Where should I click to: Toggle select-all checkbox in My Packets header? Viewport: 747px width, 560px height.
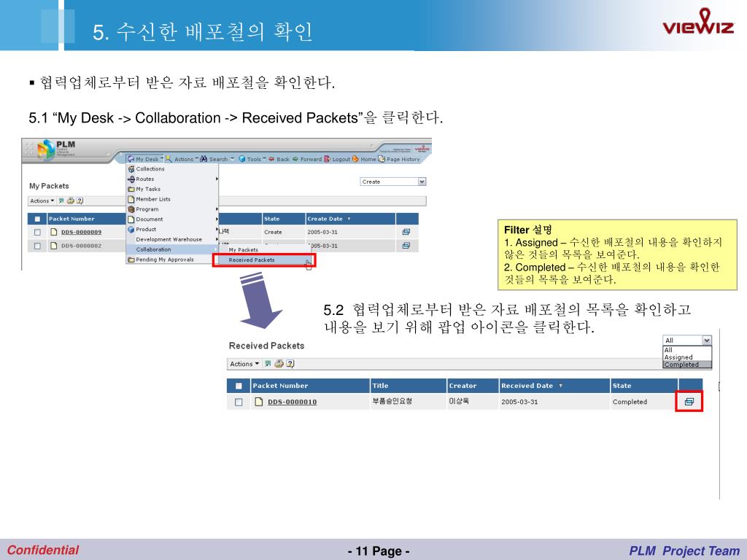tap(37, 219)
